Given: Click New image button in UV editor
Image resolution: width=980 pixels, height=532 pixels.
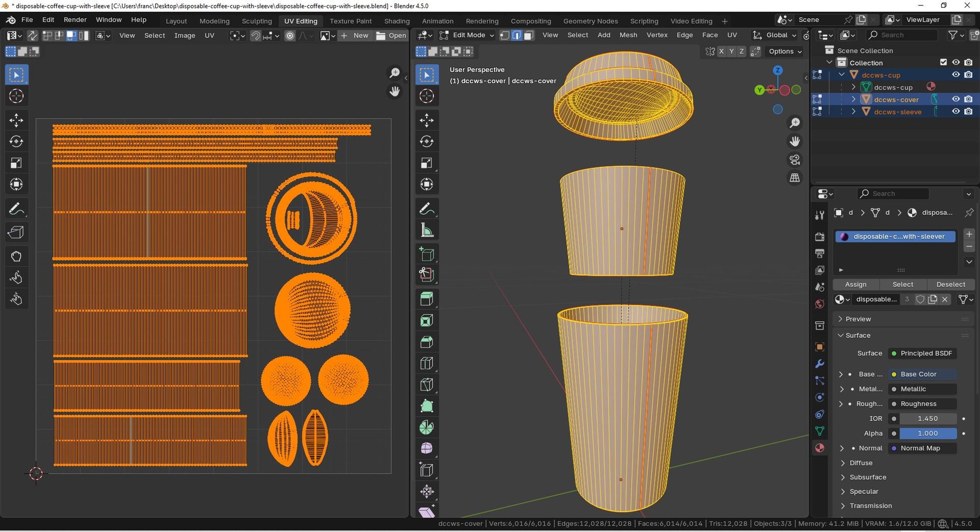Looking at the screenshot, I should [x=354, y=36].
